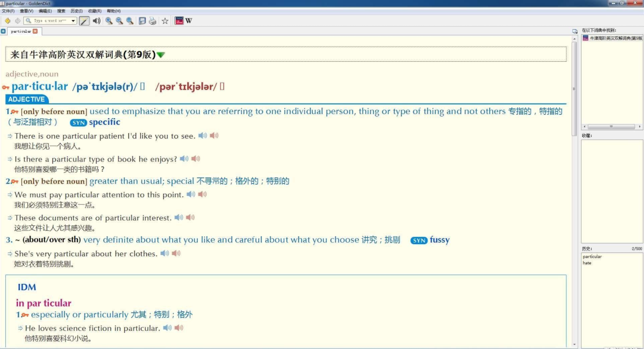Select the scan popup wand icon

(84, 20)
